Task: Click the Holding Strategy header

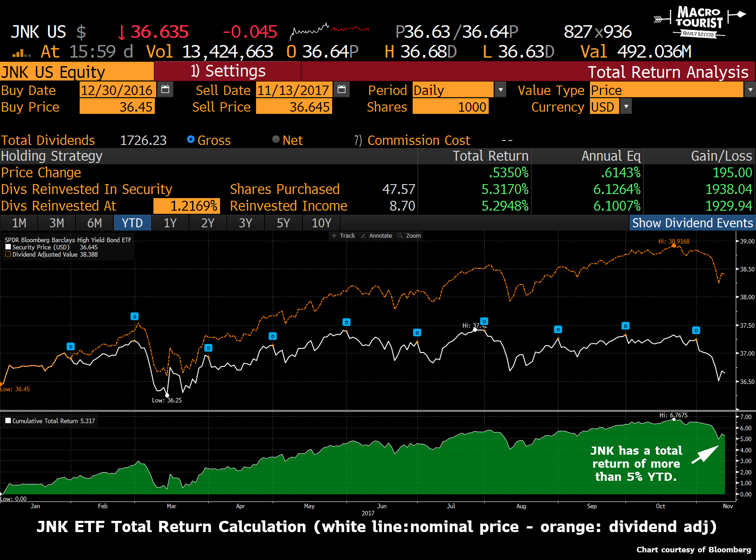Action: [52, 156]
